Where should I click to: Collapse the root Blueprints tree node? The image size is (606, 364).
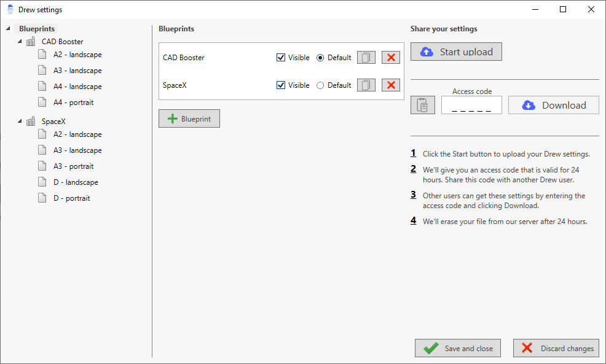(x=7, y=29)
